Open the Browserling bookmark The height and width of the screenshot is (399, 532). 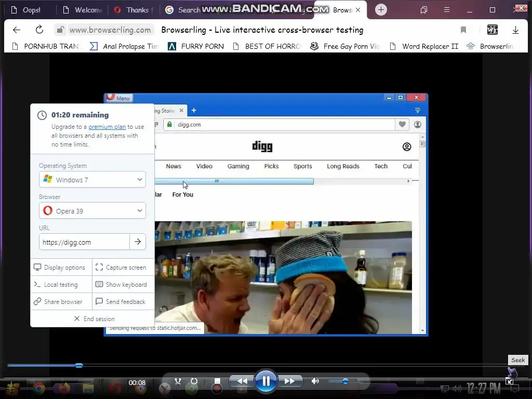coord(490,46)
